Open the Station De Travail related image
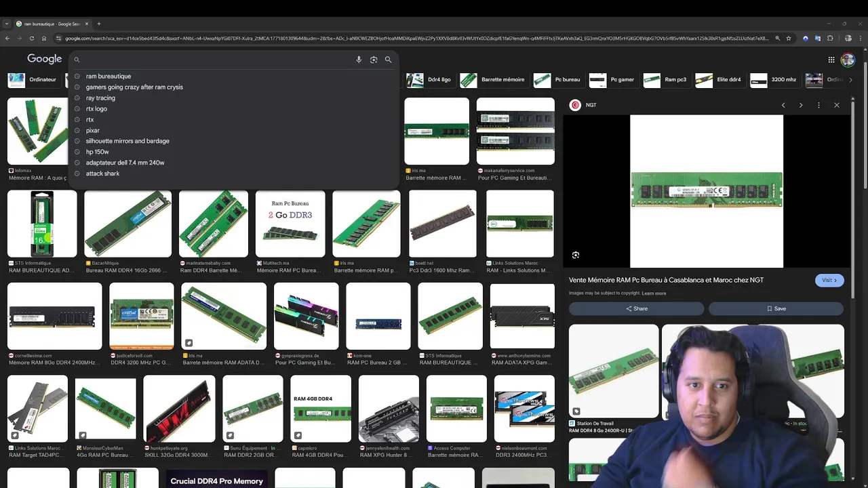This screenshot has height=488, width=868. pos(614,371)
